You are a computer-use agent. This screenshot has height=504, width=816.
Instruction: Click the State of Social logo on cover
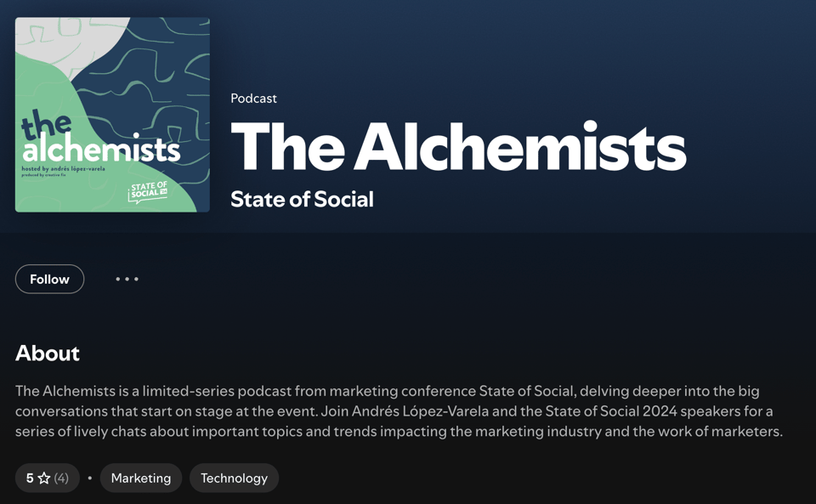pos(148,191)
